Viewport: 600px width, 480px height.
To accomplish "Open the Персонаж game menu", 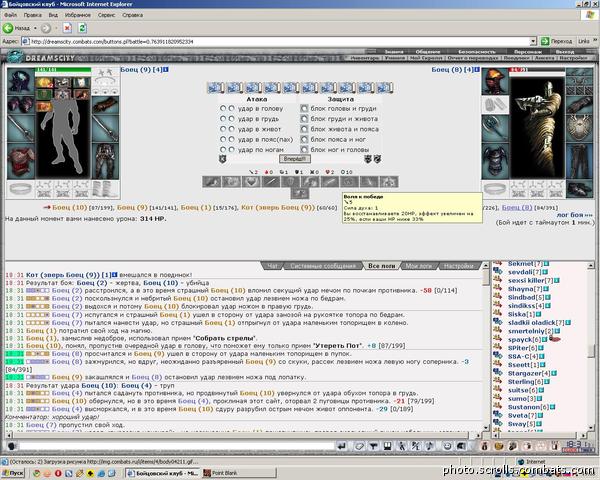I will [528, 52].
